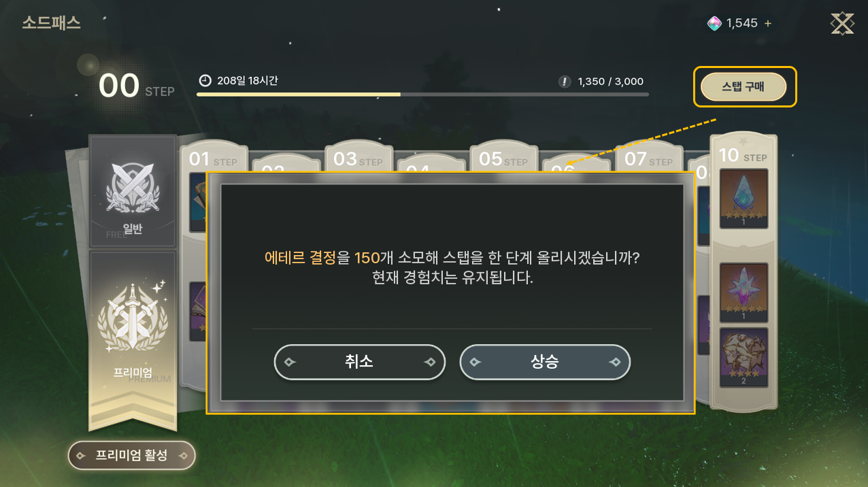Click the 취소 cancel button
The height and width of the screenshot is (487, 868).
coord(359,363)
